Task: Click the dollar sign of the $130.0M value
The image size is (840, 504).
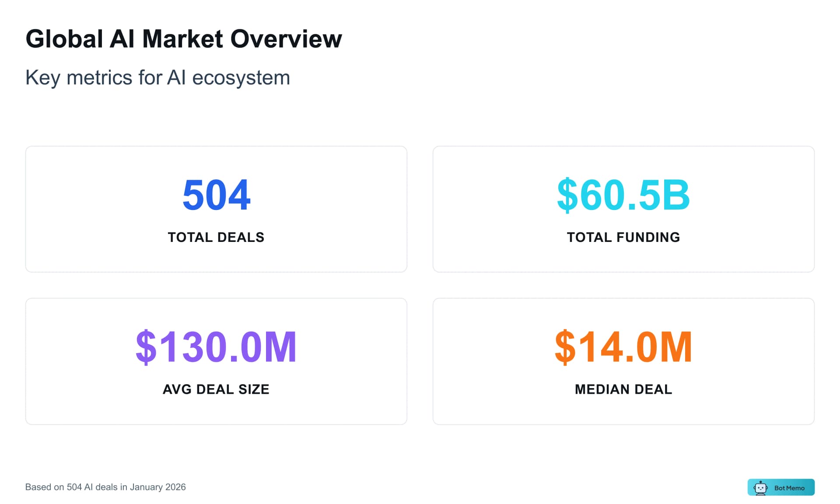Action: coord(145,347)
